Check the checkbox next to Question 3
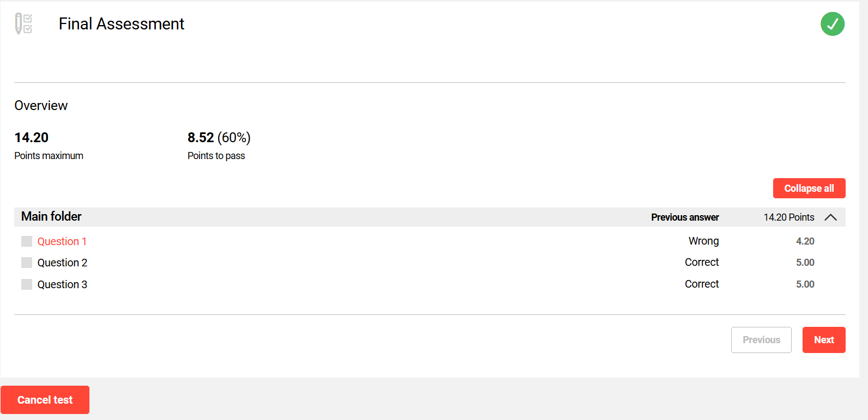The height and width of the screenshot is (420, 868). click(x=26, y=284)
